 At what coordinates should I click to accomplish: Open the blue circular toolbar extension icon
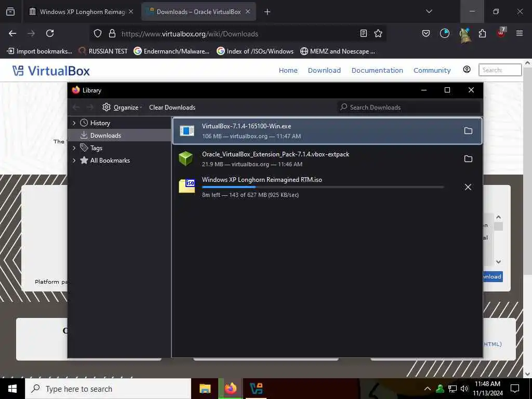[x=445, y=33]
